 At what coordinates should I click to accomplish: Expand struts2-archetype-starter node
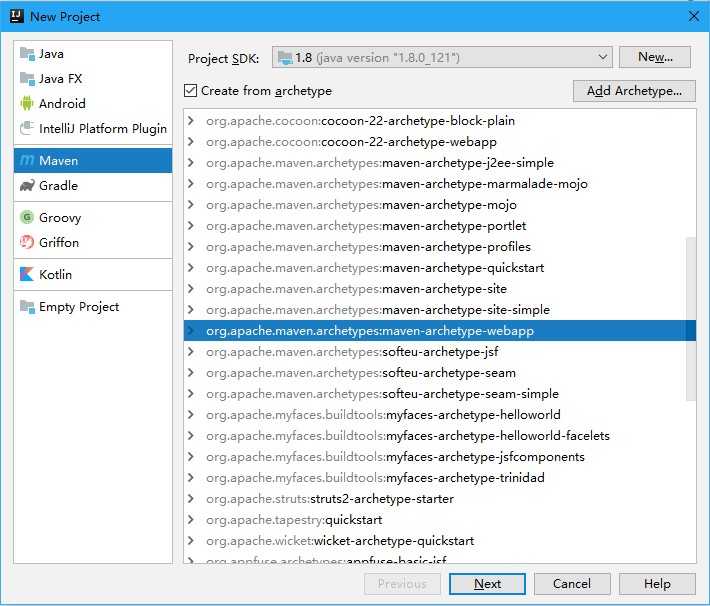(x=191, y=499)
